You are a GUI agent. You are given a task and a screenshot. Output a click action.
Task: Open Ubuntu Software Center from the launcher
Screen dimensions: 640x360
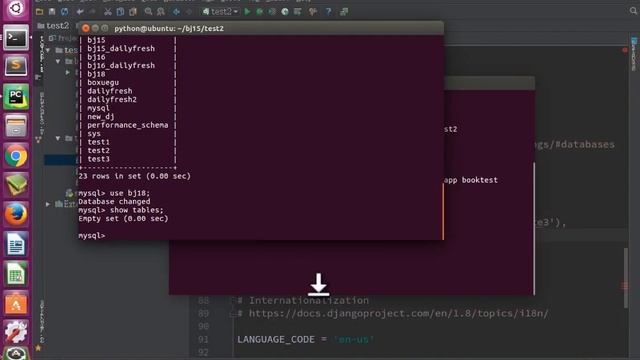coord(16,304)
